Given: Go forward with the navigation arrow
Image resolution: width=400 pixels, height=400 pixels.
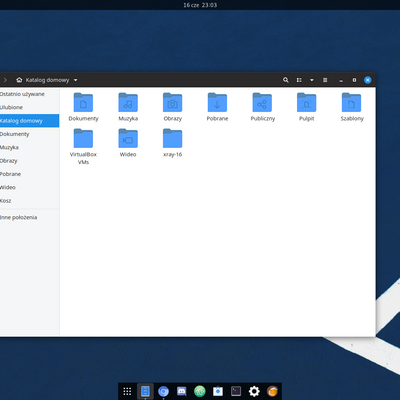Looking at the screenshot, I should pyautogui.click(x=5, y=80).
